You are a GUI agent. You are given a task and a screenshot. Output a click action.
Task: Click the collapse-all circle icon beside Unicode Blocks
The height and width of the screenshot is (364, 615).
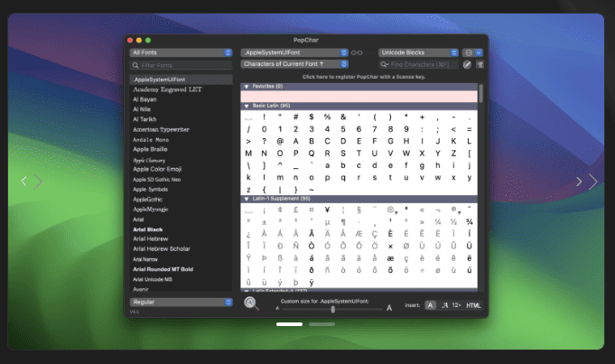click(469, 52)
